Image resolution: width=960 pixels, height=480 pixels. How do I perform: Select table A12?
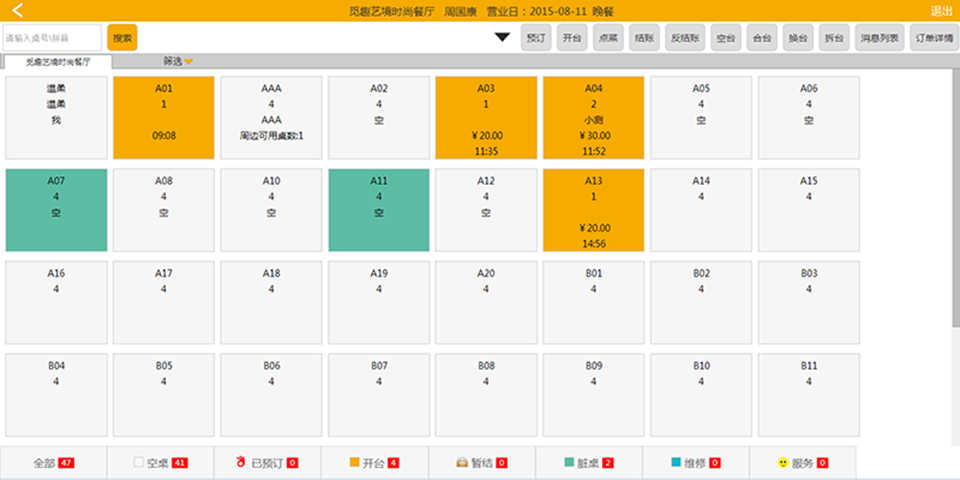pyautogui.click(x=486, y=210)
